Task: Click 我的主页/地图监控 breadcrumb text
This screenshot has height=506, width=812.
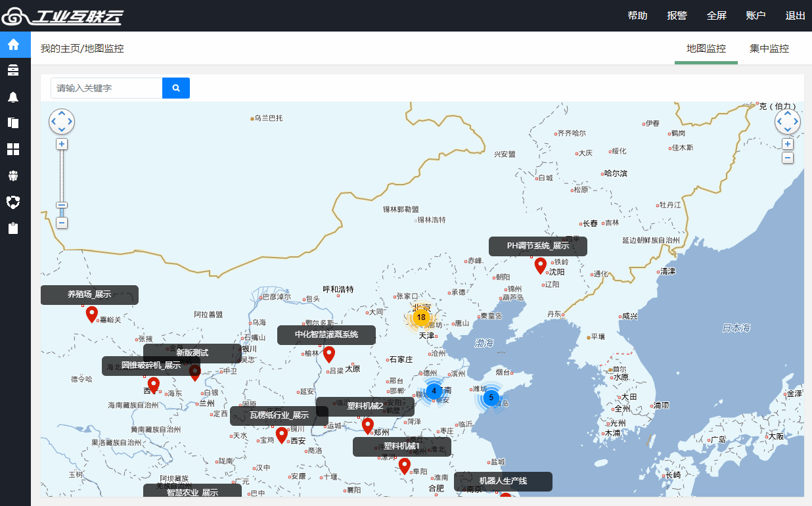Action: tap(82, 49)
